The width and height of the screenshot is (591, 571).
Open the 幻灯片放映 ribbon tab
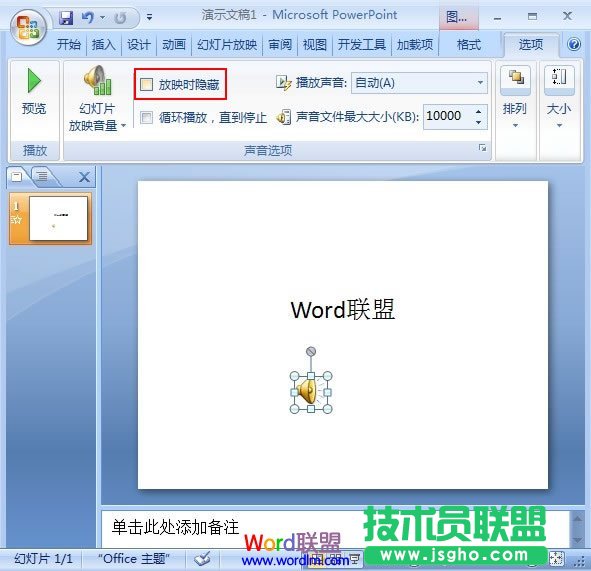click(227, 45)
